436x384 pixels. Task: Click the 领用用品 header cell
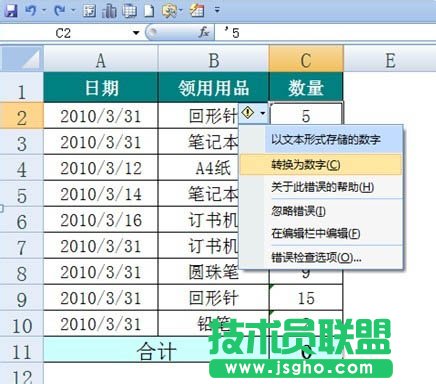(x=213, y=88)
